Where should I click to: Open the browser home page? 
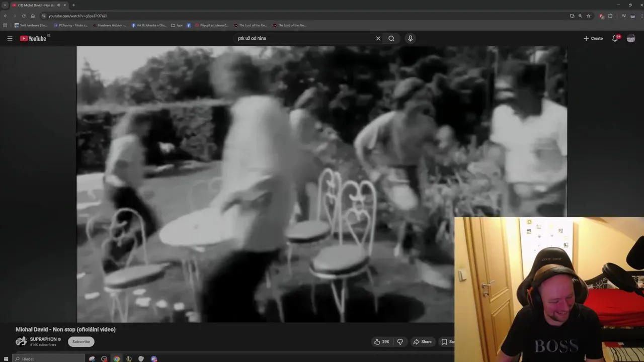(33, 16)
